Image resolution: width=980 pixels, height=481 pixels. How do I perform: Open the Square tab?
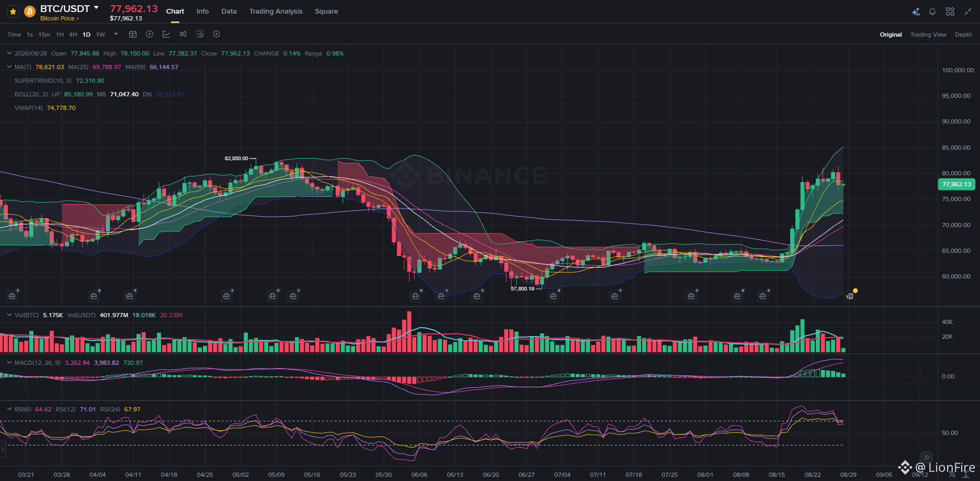[326, 12]
